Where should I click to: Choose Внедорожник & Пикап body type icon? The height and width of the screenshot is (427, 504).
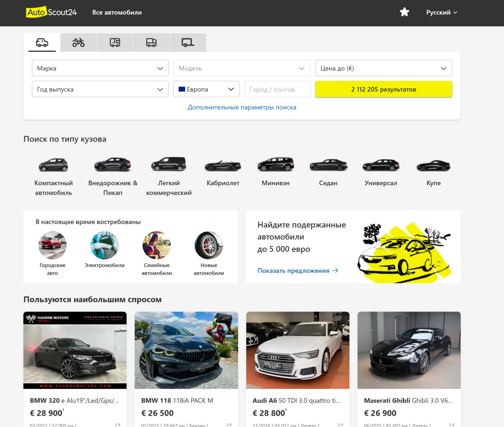(113, 165)
